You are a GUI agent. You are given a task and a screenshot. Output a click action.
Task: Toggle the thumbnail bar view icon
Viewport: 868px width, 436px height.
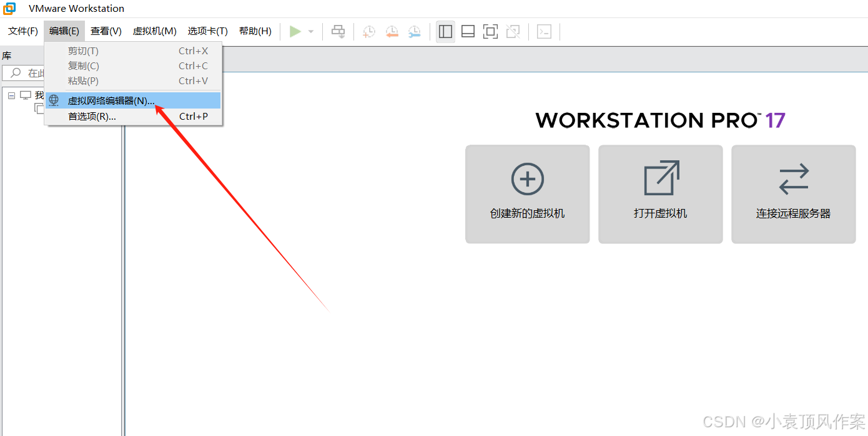click(468, 31)
